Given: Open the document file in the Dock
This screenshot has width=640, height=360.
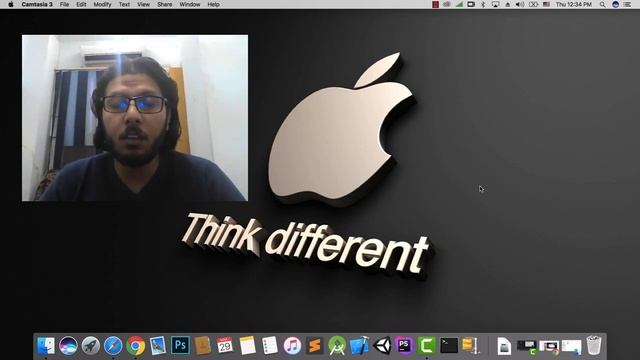Looking at the screenshot, I should 504,347.
